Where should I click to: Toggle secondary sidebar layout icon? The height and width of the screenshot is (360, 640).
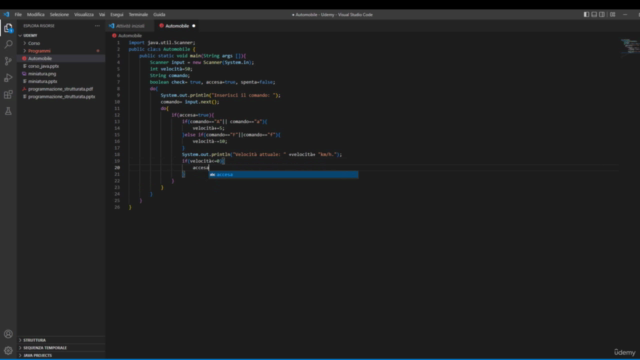pos(602,14)
